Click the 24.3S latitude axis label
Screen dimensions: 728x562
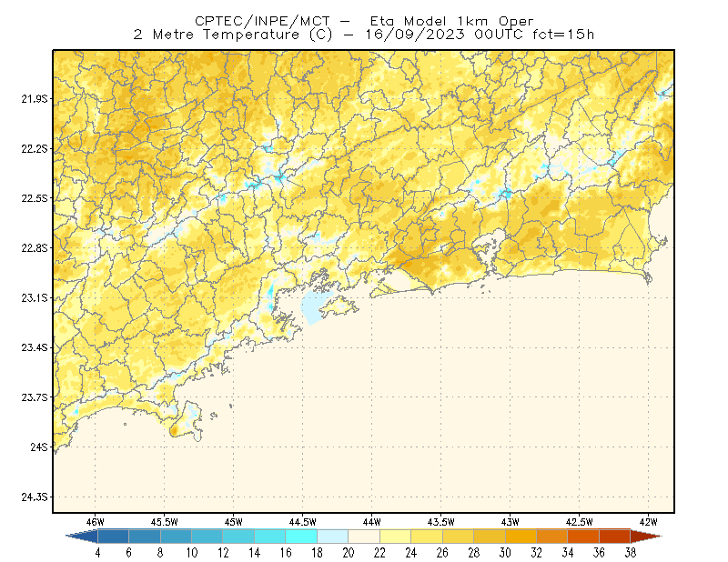point(35,497)
